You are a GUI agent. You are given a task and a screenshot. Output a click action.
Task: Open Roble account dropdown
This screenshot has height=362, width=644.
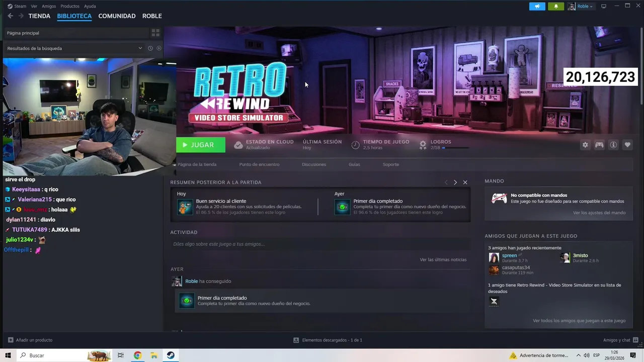(585, 6)
